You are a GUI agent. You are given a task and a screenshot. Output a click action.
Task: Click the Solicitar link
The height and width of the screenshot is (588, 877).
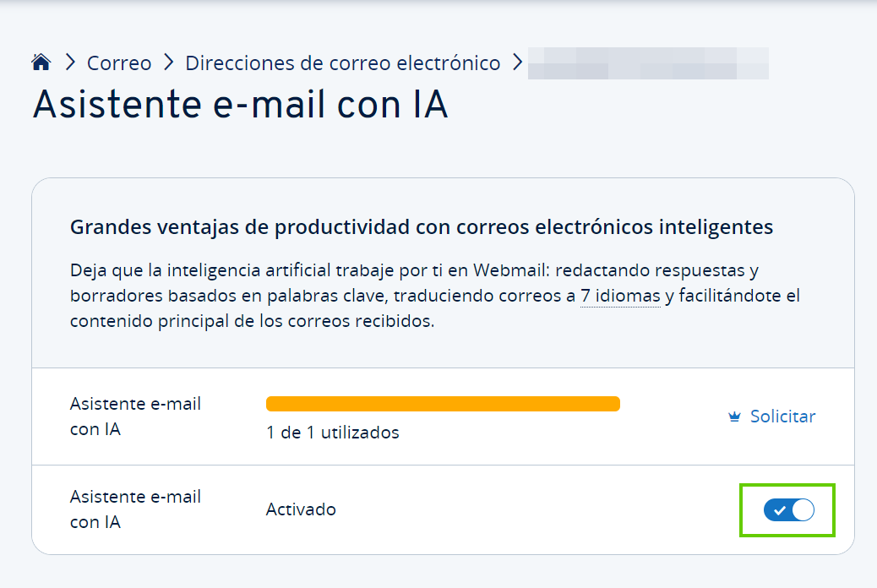click(x=782, y=416)
